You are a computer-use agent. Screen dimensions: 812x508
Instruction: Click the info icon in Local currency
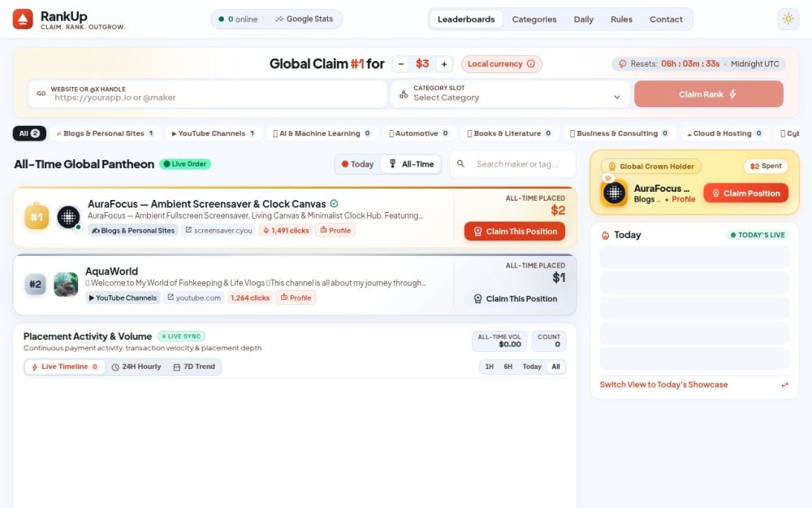531,63
